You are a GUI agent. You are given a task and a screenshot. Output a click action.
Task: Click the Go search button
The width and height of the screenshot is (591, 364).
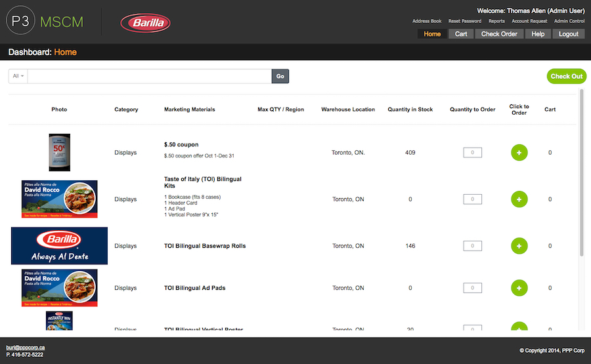280,76
